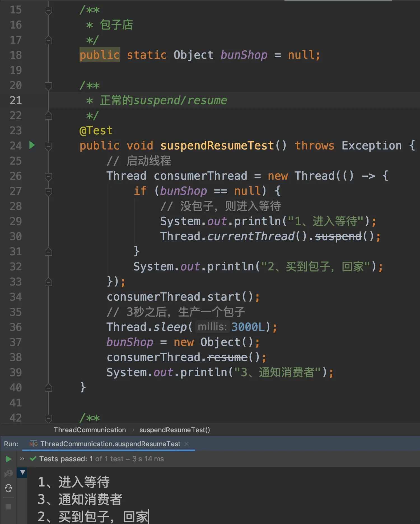Stop the running process

coord(8,507)
